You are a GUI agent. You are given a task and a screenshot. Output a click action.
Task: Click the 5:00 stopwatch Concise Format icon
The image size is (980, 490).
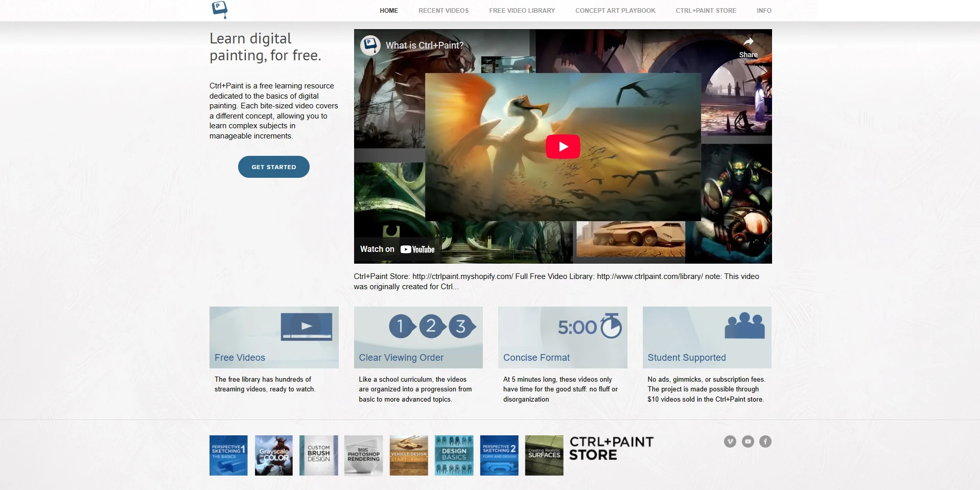[590, 325]
